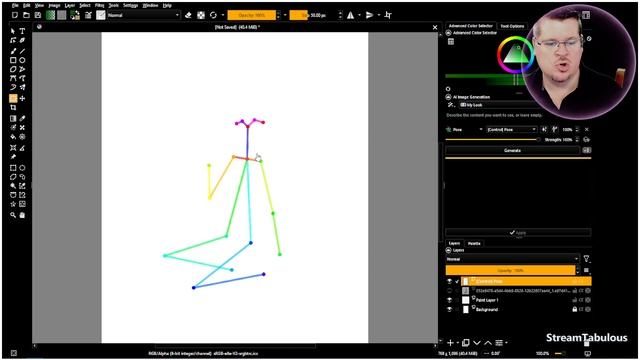
Task: Show the hidden generated image layer
Action: pos(449,291)
